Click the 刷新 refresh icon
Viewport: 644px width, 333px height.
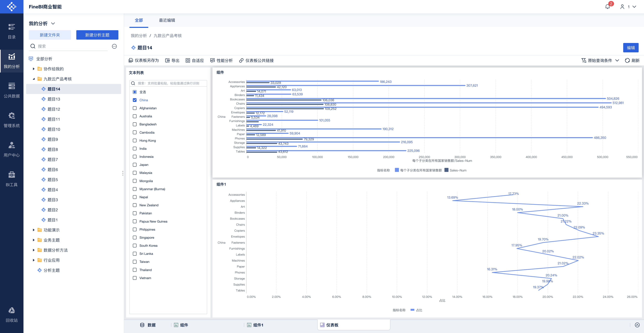(627, 61)
